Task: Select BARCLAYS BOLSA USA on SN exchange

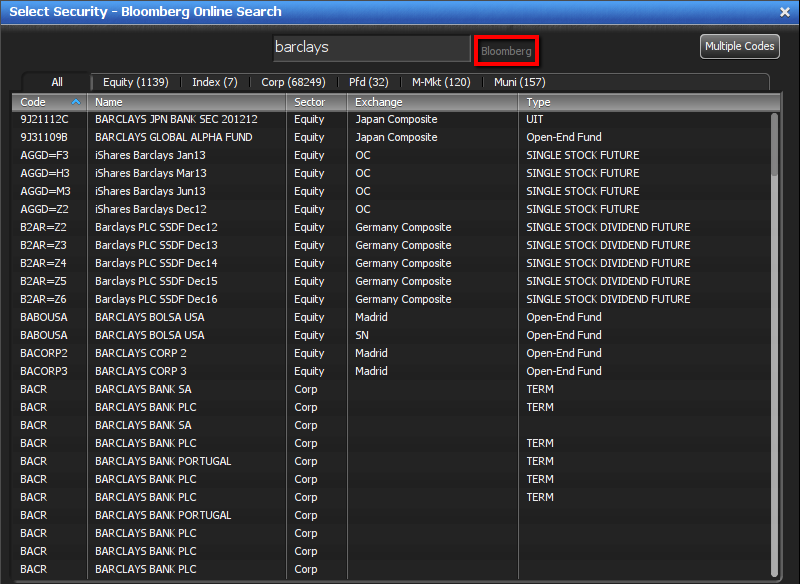Action: point(391,335)
